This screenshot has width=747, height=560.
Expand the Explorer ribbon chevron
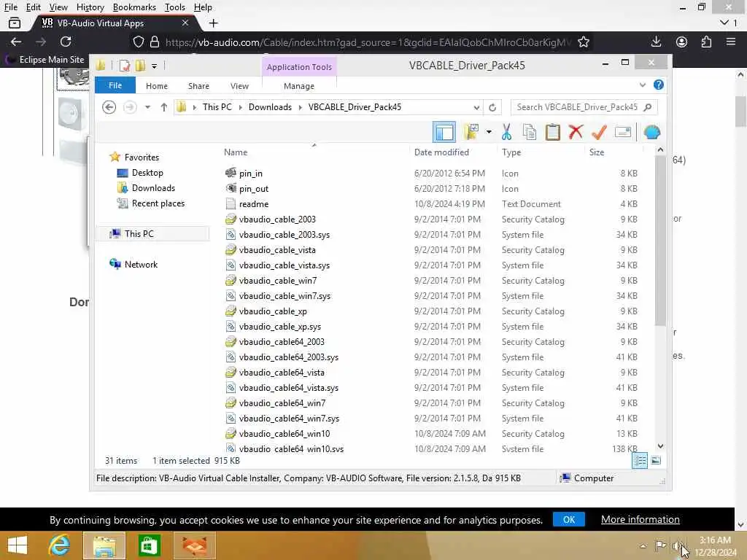coord(642,85)
